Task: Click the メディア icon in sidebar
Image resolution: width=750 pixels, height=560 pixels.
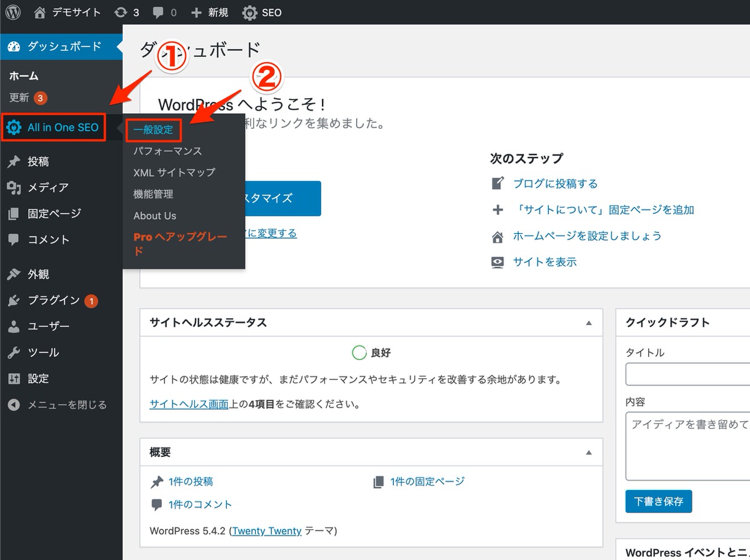Action: [x=14, y=187]
